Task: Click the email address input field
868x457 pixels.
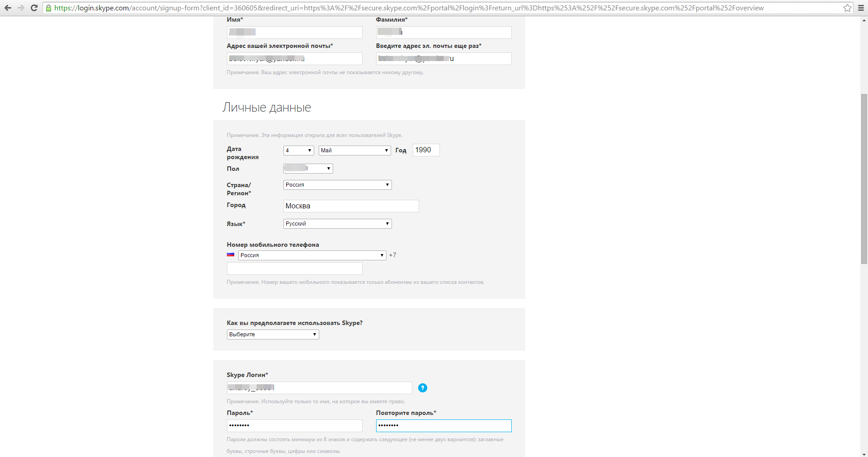Action: 294,59
